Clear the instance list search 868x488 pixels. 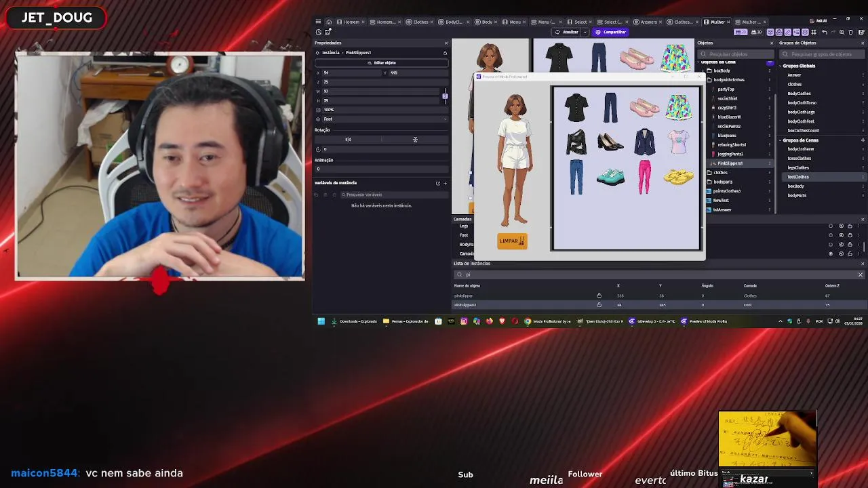[x=860, y=274]
